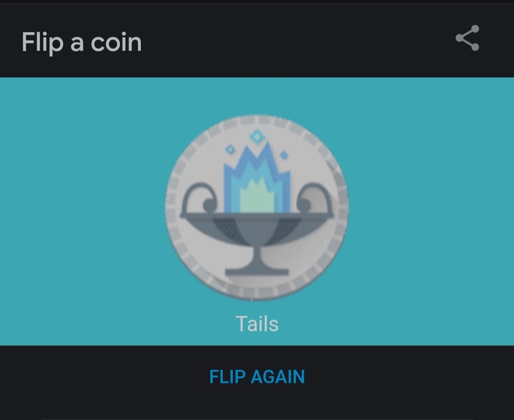Image resolution: width=514 pixels, height=420 pixels.
Task: Click the FLIP AGAIN button
Action: [257, 376]
